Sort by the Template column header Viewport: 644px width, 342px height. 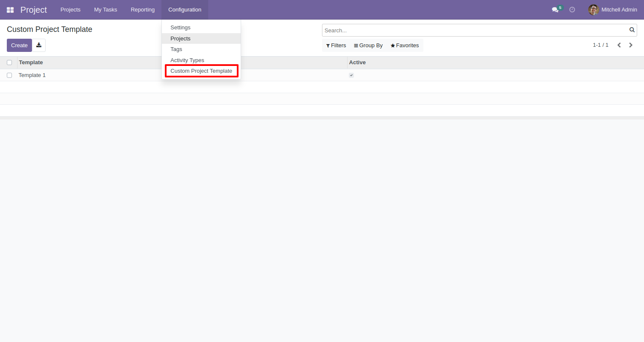31,63
